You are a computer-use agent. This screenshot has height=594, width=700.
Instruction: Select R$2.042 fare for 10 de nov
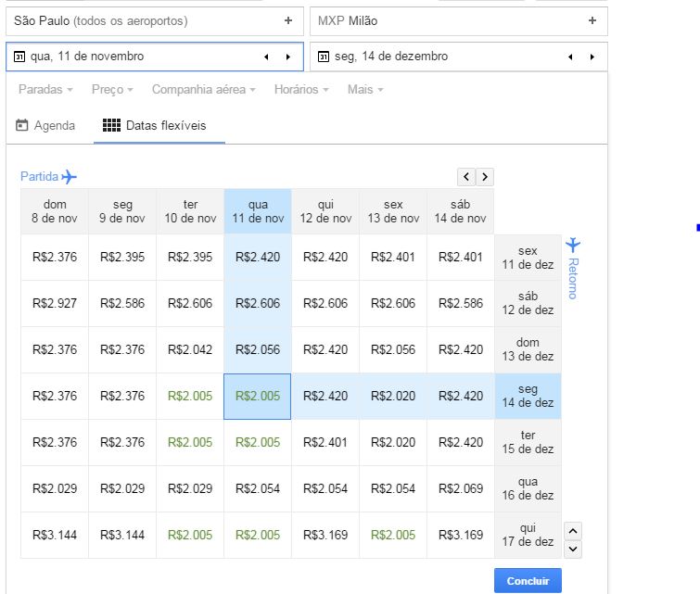tap(190, 349)
